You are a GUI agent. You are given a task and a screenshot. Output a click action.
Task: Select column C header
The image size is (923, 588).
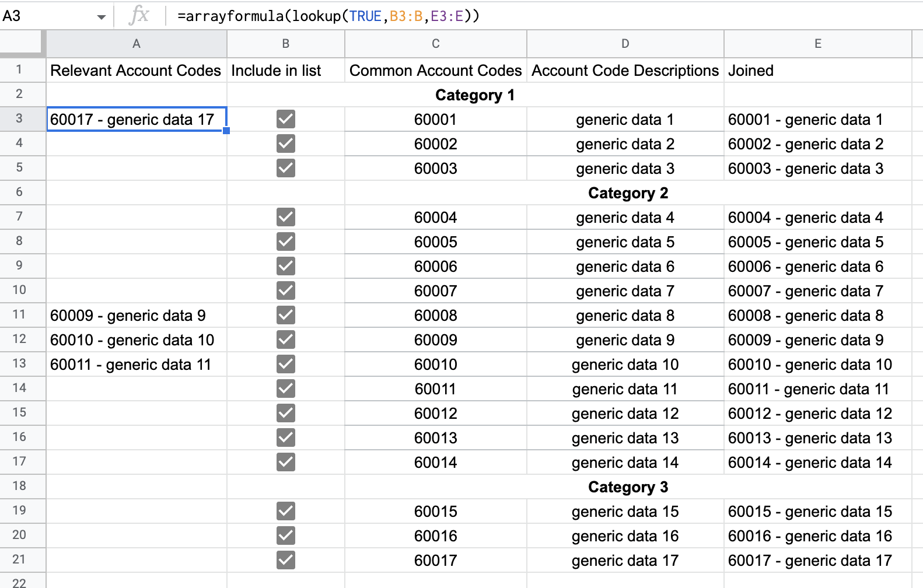pyautogui.click(x=436, y=44)
